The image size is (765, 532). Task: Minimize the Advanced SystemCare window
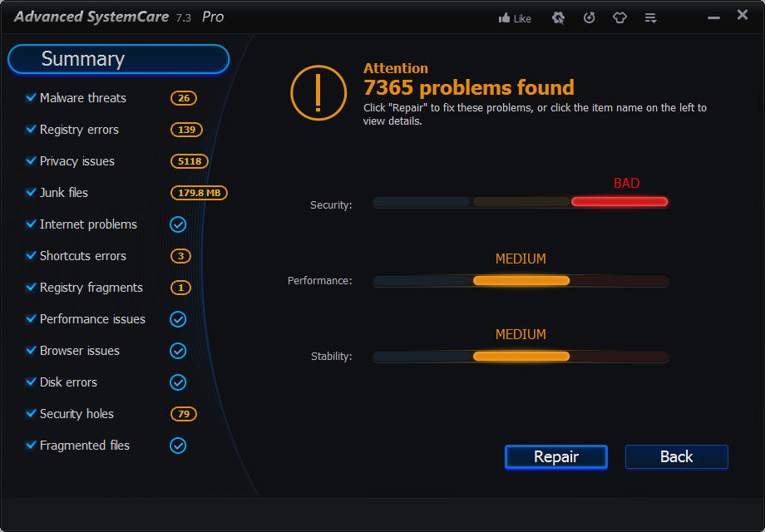(x=713, y=18)
